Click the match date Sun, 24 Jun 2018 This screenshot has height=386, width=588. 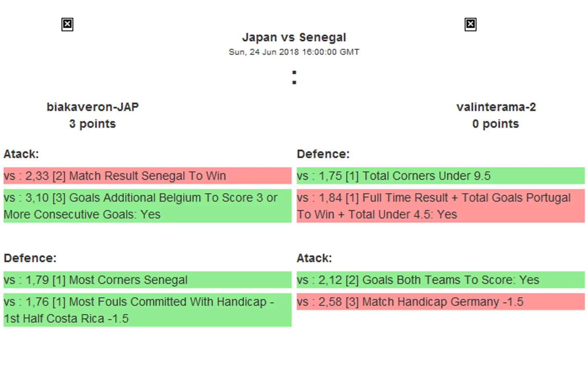[294, 52]
